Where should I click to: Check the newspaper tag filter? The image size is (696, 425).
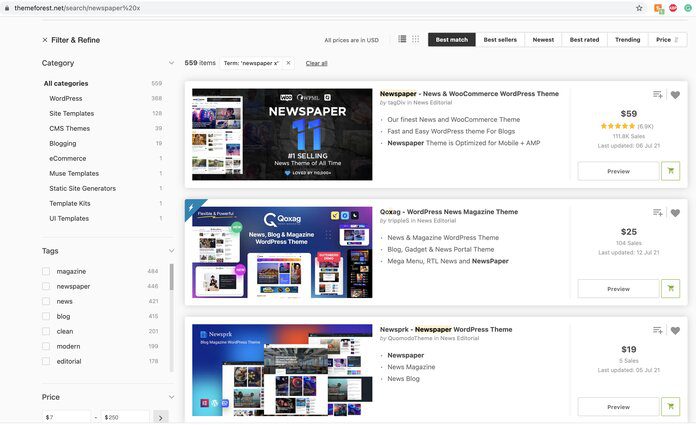coord(46,286)
